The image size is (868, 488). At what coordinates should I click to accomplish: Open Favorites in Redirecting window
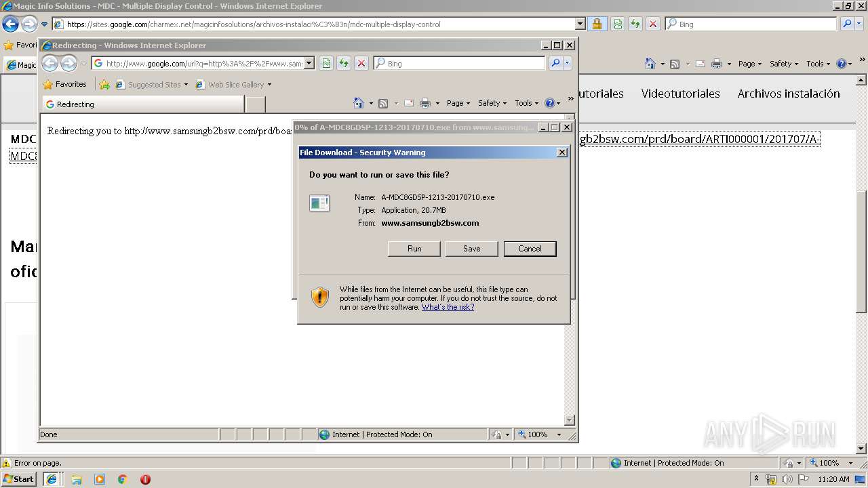(x=64, y=84)
